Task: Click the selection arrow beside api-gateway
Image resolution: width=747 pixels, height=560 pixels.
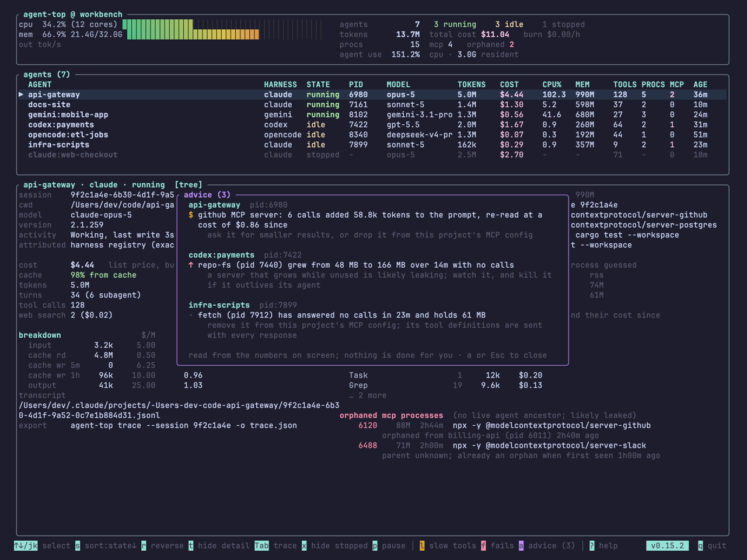Action: (21, 94)
